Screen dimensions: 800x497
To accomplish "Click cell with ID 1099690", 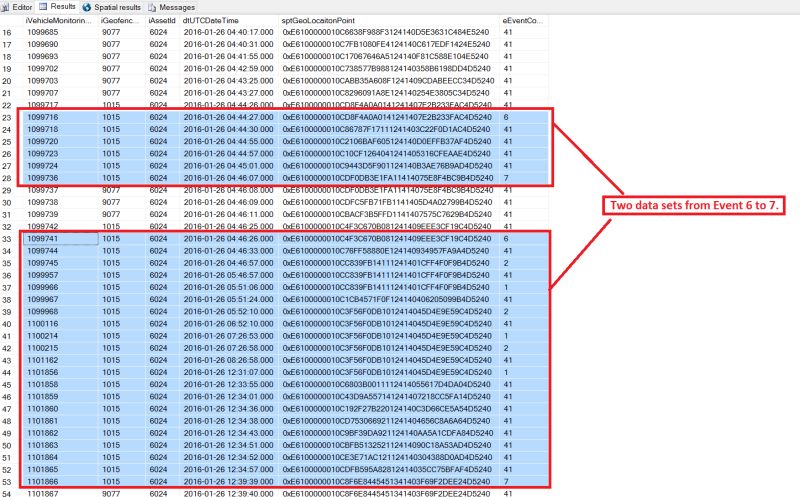I will point(43,44).
